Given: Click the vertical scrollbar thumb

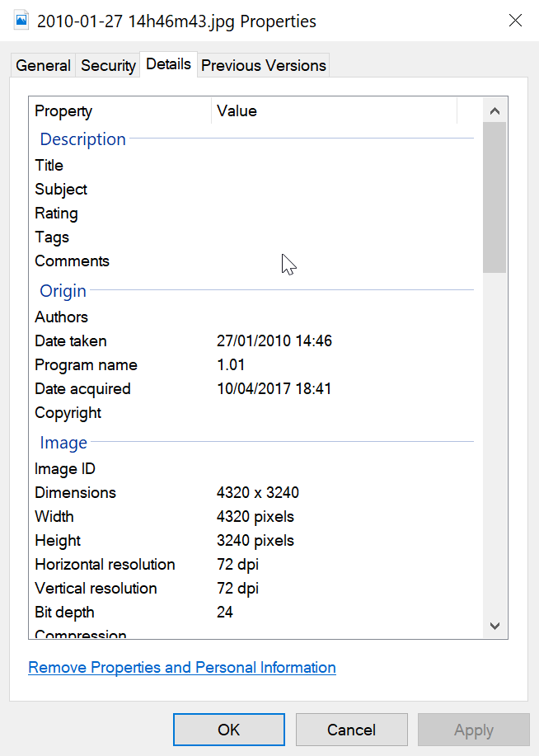Looking at the screenshot, I should coord(494,198).
